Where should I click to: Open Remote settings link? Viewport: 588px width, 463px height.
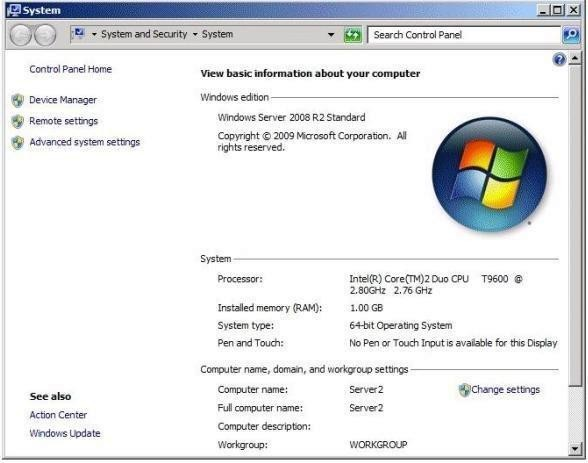pyautogui.click(x=63, y=121)
